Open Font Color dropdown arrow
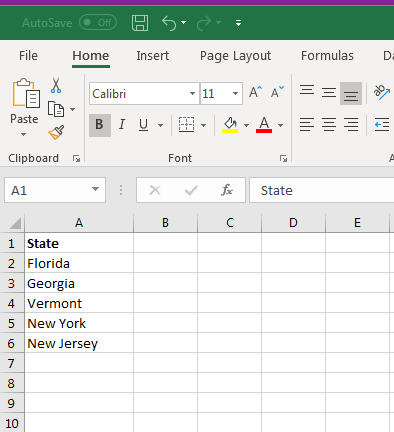The height and width of the screenshot is (432, 394). (280, 125)
